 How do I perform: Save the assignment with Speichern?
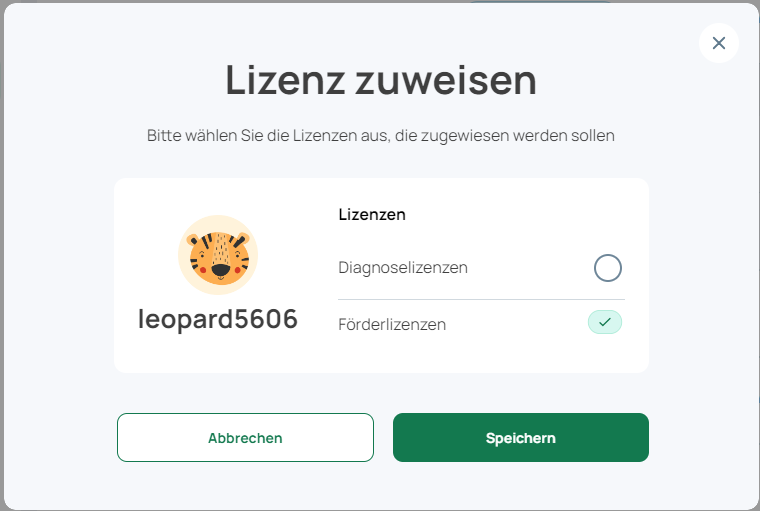click(x=521, y=437)
